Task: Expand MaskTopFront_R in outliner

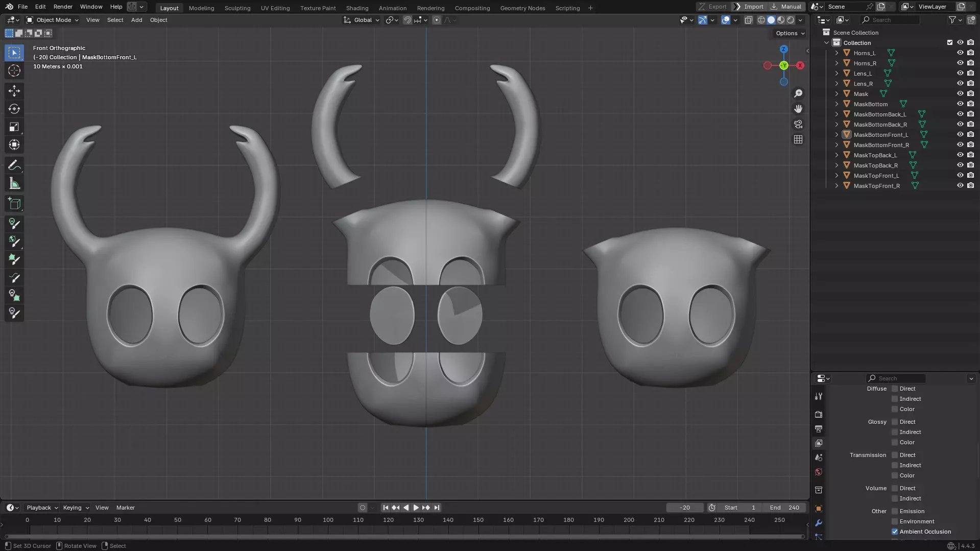Action: (x=836, y=186)
